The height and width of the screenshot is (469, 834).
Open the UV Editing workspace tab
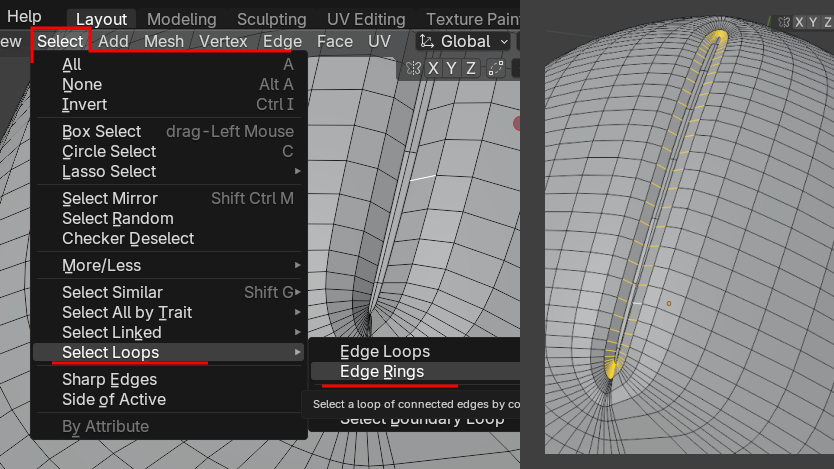click(x=366, y=19)
